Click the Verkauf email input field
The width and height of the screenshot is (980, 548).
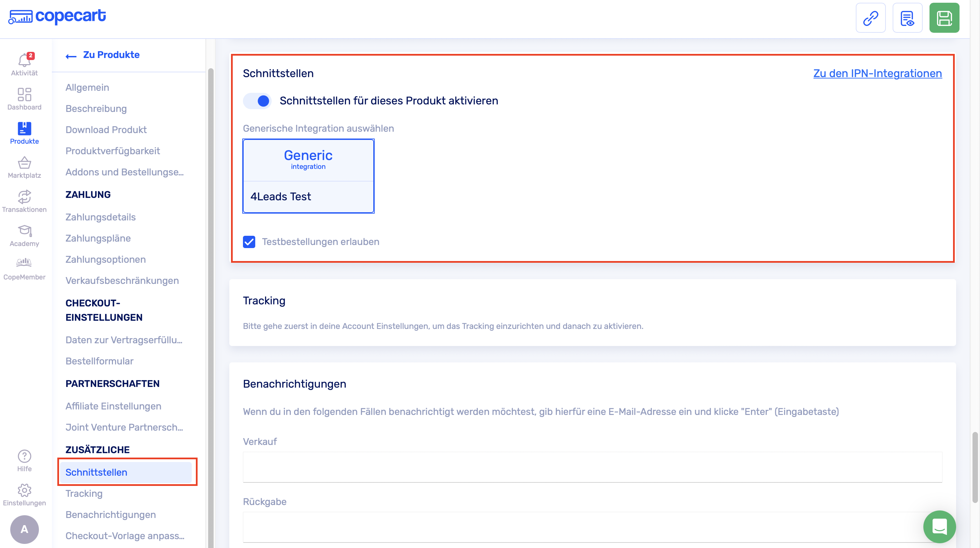pos(592,467)
